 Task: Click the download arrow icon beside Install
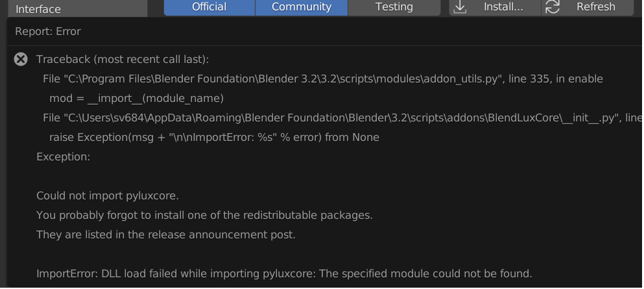coord(460,6)
